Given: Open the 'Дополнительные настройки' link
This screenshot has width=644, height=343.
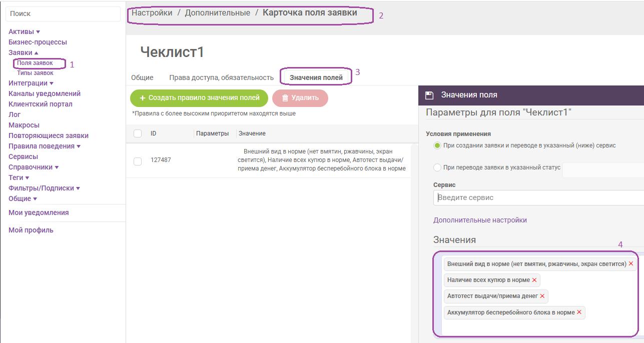Looking at the screenshot, I should tap(479, 220).
